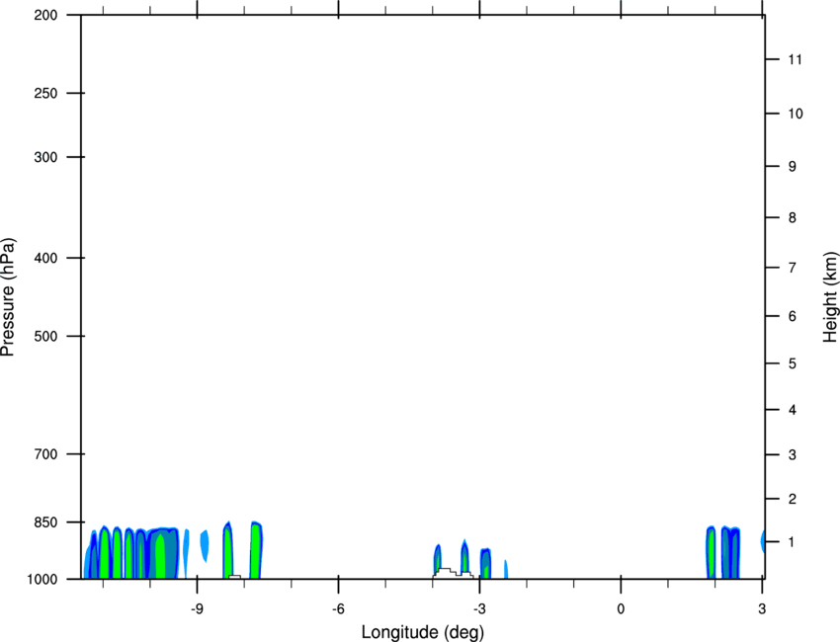The image size is (840, 642).
Task: Click the 7 km height label
Action: click(x=793, y=268)
